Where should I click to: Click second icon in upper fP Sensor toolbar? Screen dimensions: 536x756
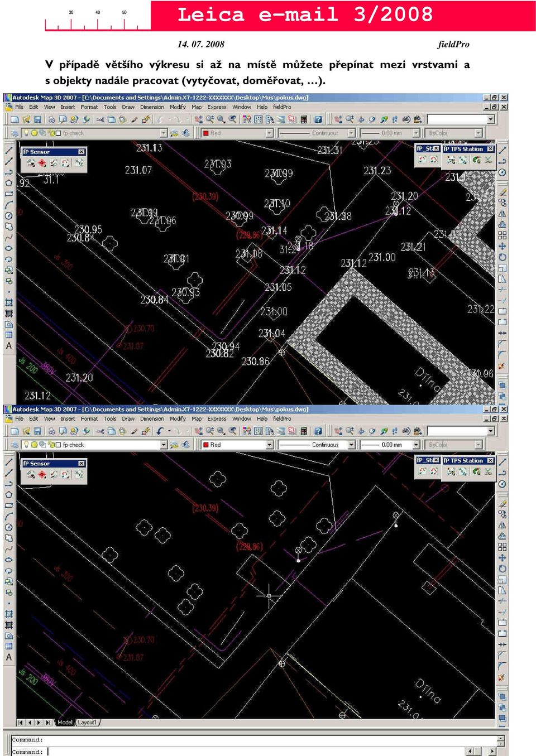pos(42,163)
